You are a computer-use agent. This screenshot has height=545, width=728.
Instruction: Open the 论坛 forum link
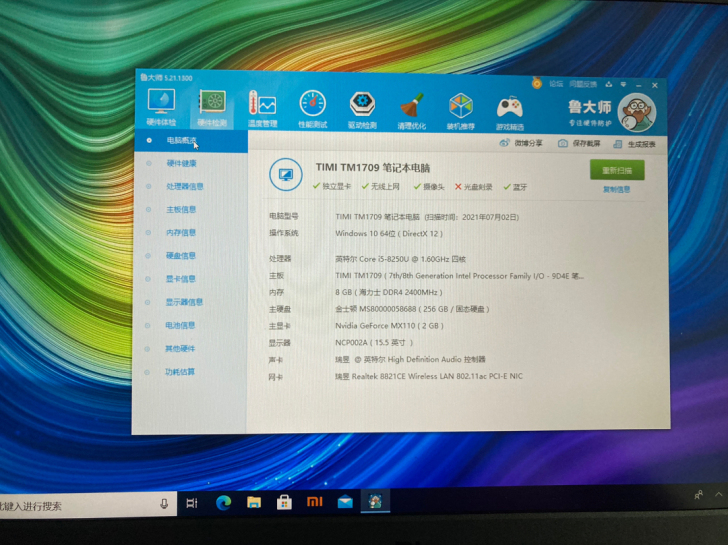(556, 84)
